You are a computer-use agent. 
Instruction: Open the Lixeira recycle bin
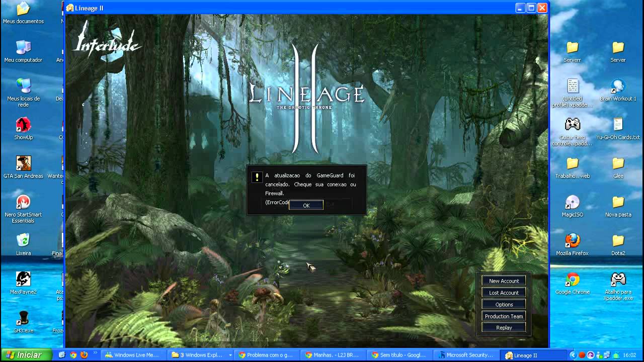coord(23,245)
